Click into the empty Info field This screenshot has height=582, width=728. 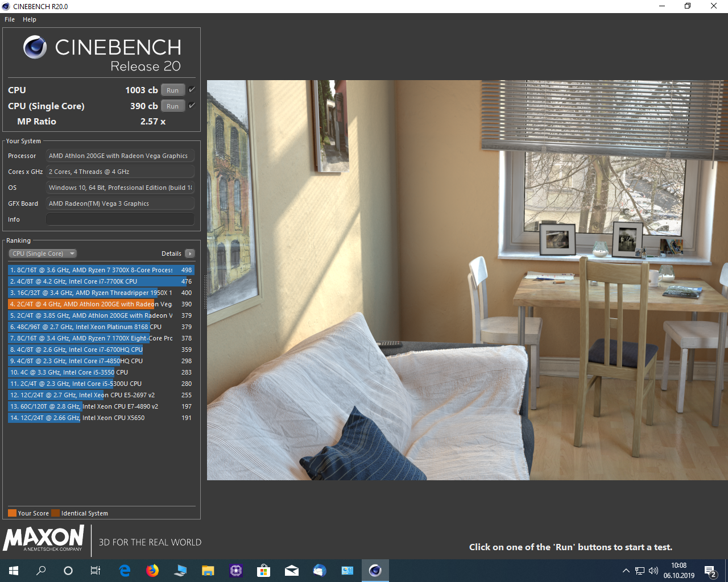coord(120,219)
